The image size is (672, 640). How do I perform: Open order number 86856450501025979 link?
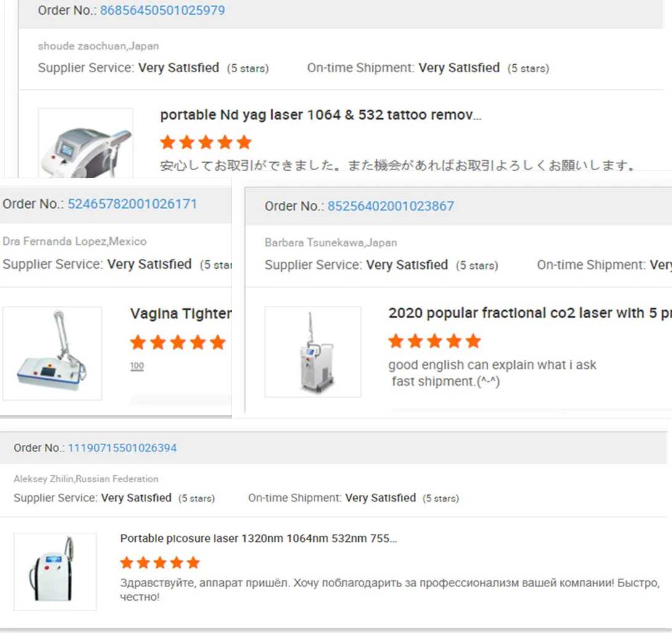(x=162, y=10)
